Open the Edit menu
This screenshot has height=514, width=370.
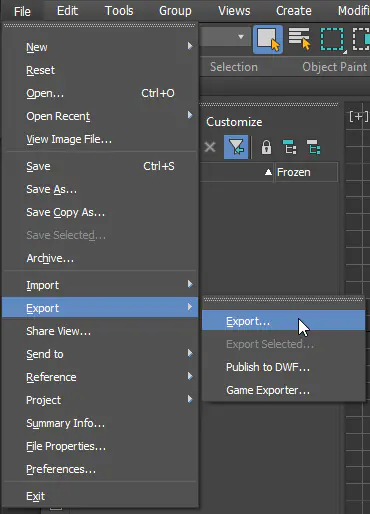coord(67,11)
